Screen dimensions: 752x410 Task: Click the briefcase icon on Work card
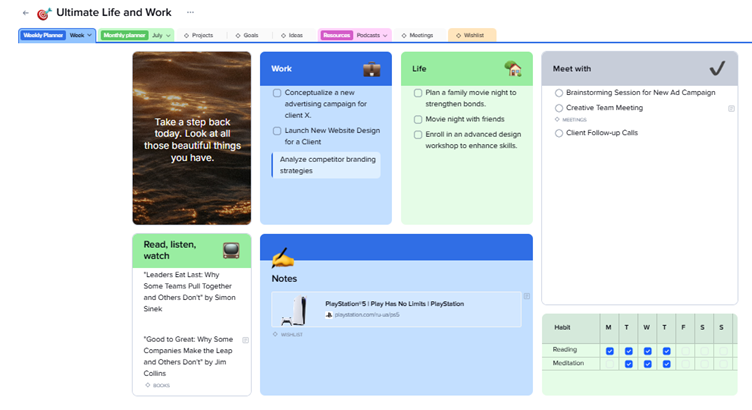pos(372,69)
